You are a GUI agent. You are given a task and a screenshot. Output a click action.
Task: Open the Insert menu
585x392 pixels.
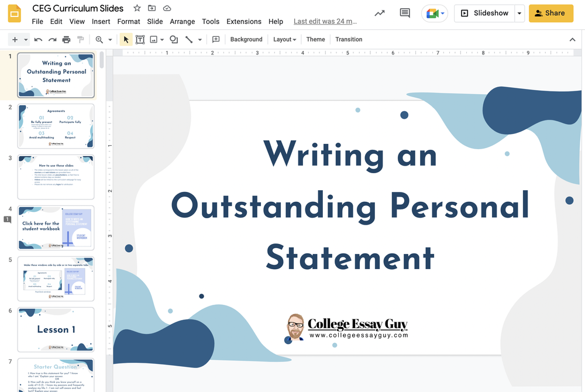(x=101, y=21)
